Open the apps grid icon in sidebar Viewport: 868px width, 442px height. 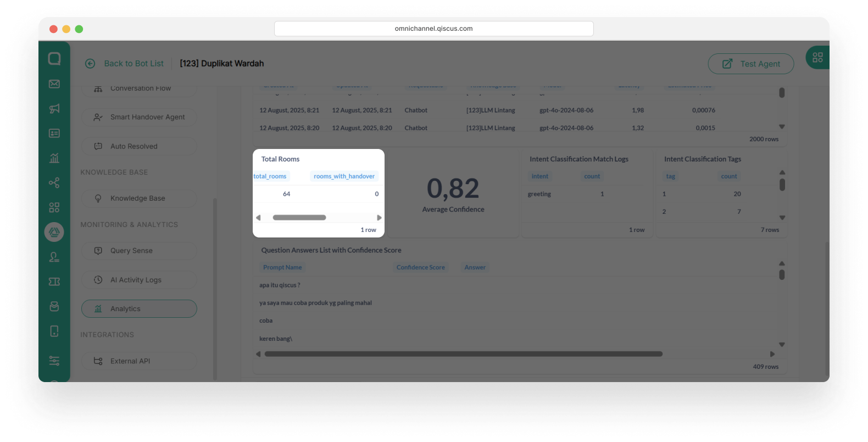[54, 208]
